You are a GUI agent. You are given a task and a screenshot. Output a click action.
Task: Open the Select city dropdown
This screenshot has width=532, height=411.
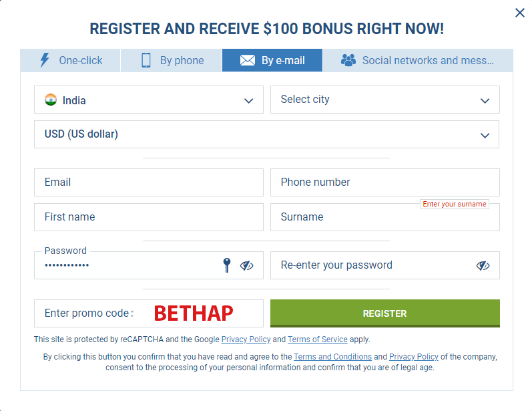(x=384, y=100)
